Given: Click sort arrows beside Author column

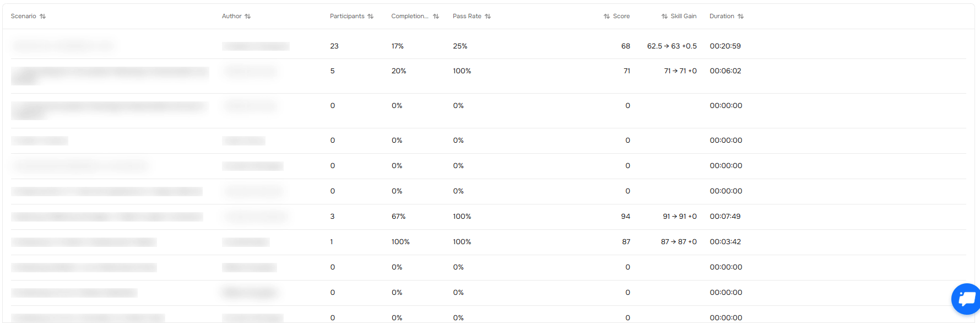Looking at the screenshot, I should (248, 17).
